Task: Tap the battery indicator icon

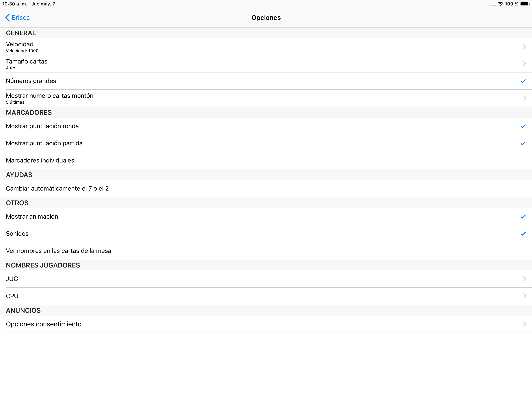Action: tap(525, 4)
